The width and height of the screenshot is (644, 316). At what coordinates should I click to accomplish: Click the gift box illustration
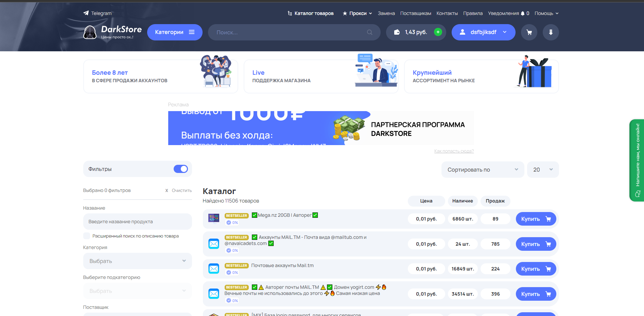tap(535, 71)
